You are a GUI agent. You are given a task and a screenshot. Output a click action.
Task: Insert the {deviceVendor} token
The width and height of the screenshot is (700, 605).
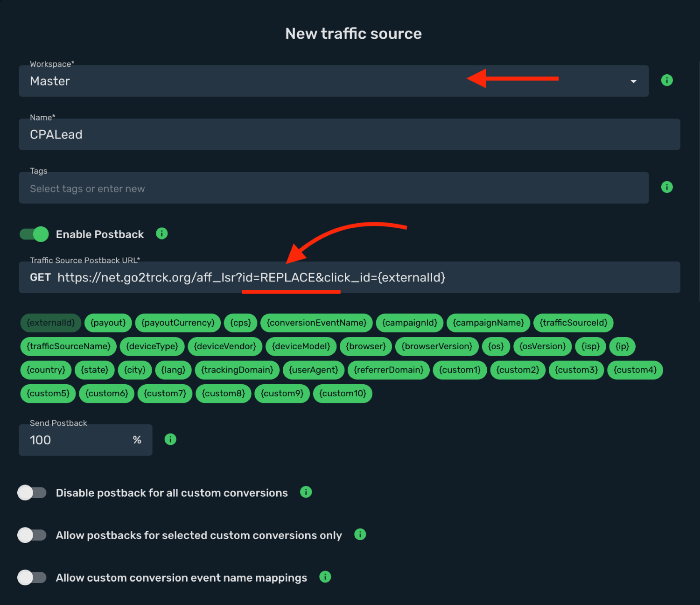[x=225, y=346]
